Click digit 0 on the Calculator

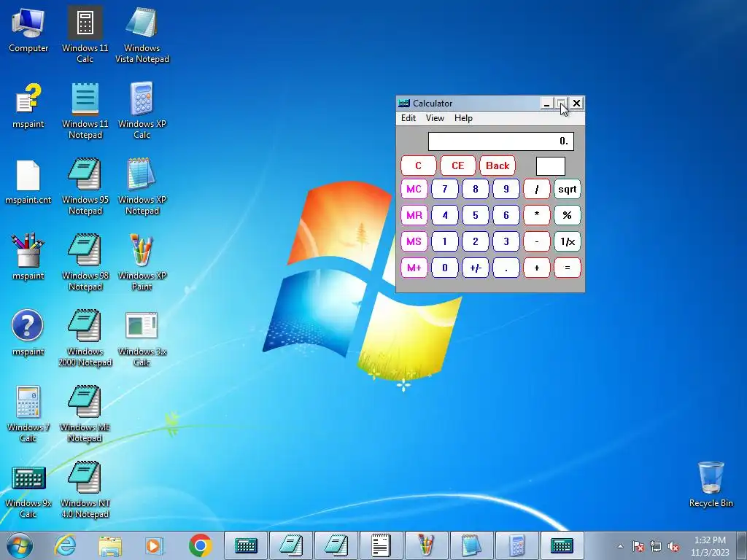coord(445,268)
